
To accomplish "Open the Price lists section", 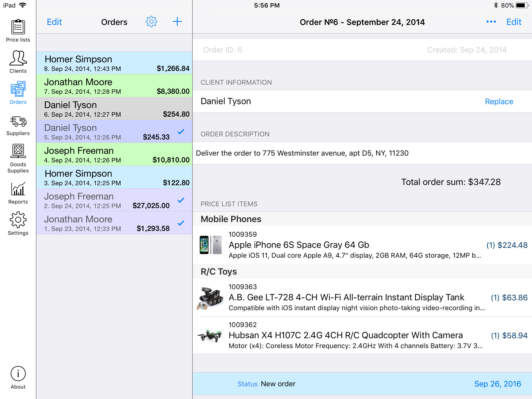I will [18, 31].
